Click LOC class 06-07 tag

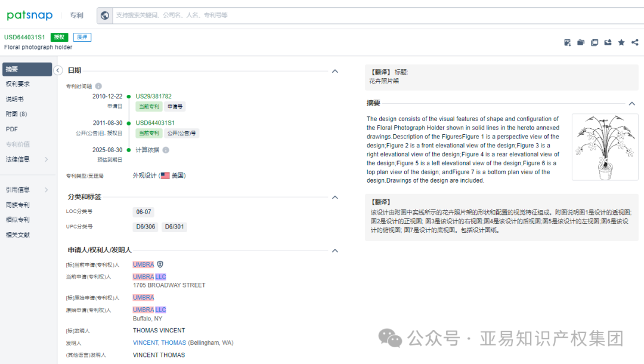click(x=144, y=212)
